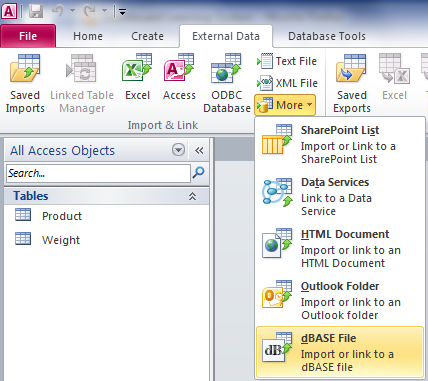Viewport: 428px width, 381px height.
Task: Click the Linked Table Manager icon
Action: point(82,69)
